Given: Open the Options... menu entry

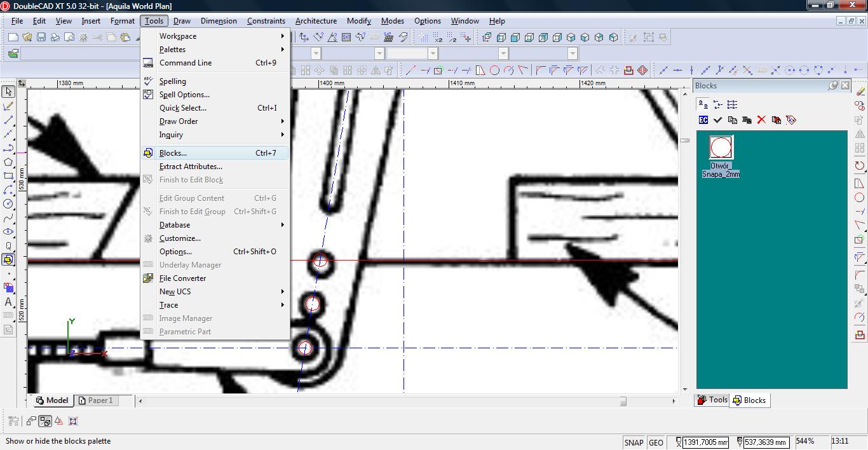Looking at the screenshot, I should tap(175, 252).
